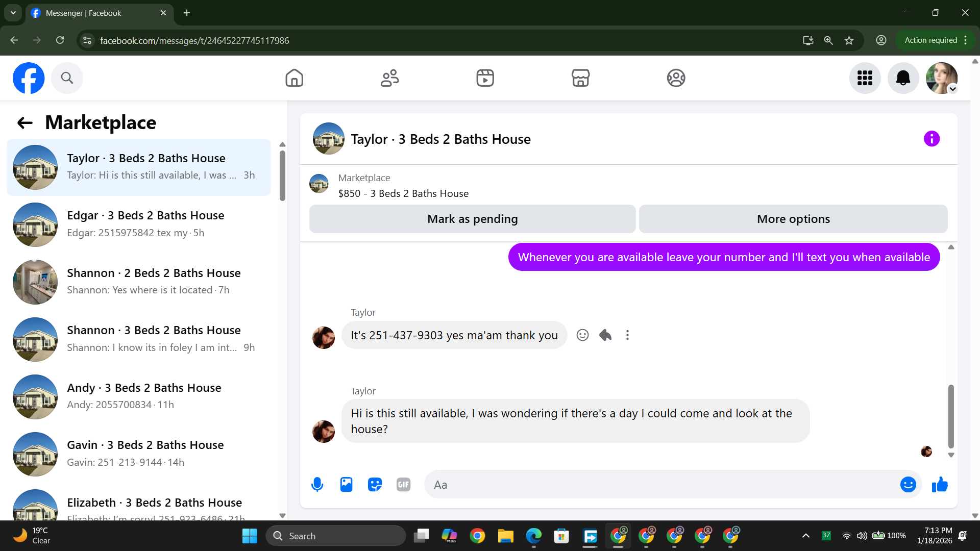Click Mark as pending button

click(472, 219)
